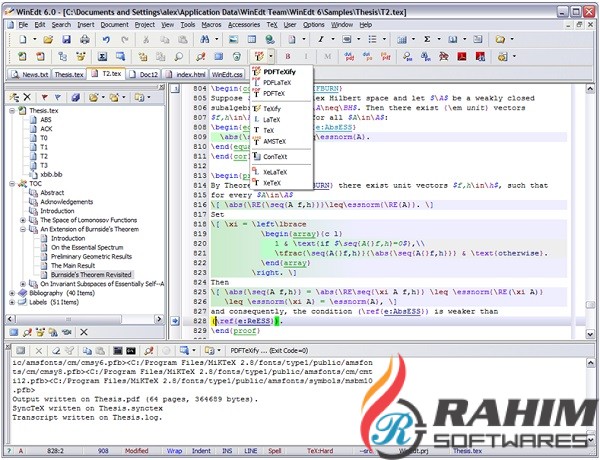The height and width of the screenshot is (460, 600).
Task: Click the New document icon
Action: (23, 39)
